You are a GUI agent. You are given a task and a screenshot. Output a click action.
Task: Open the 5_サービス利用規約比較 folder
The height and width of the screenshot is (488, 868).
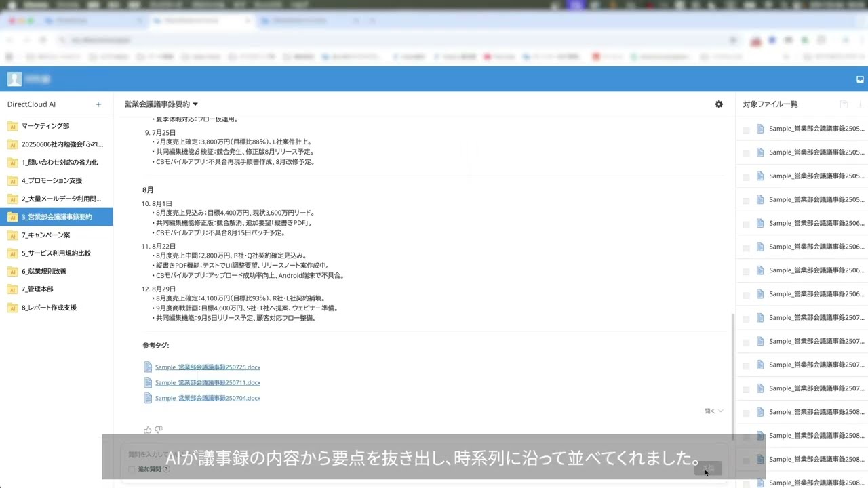[56, 253]
